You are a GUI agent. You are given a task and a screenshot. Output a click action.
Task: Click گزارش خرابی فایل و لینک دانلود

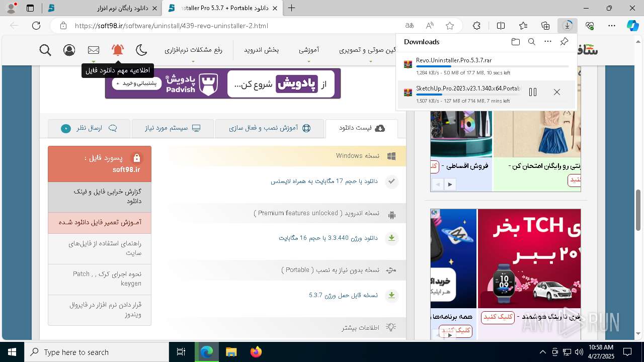(100, 197)
